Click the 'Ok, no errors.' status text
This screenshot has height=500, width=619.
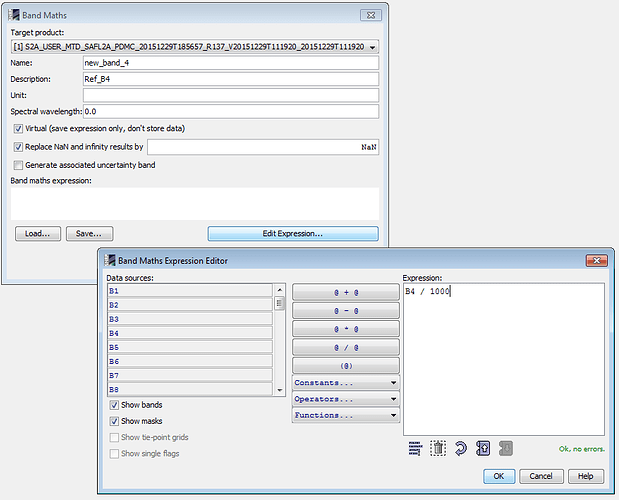click(581, 449)
